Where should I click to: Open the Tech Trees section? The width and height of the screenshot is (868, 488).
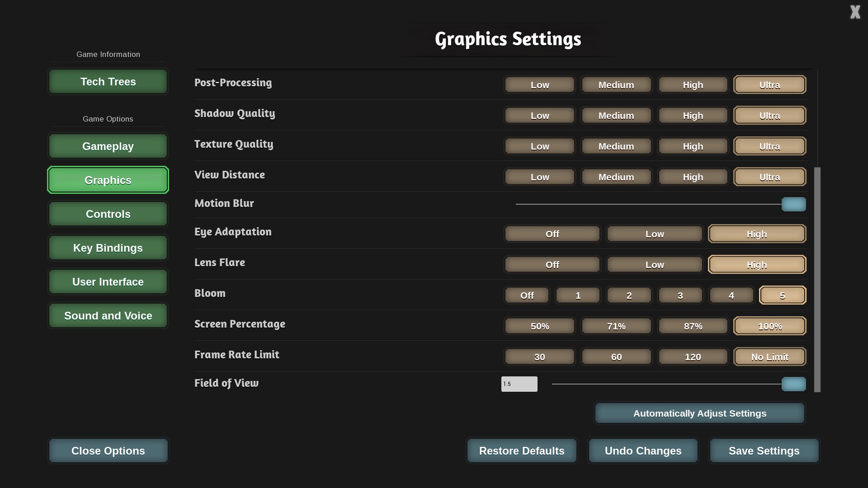click(108, 82)
